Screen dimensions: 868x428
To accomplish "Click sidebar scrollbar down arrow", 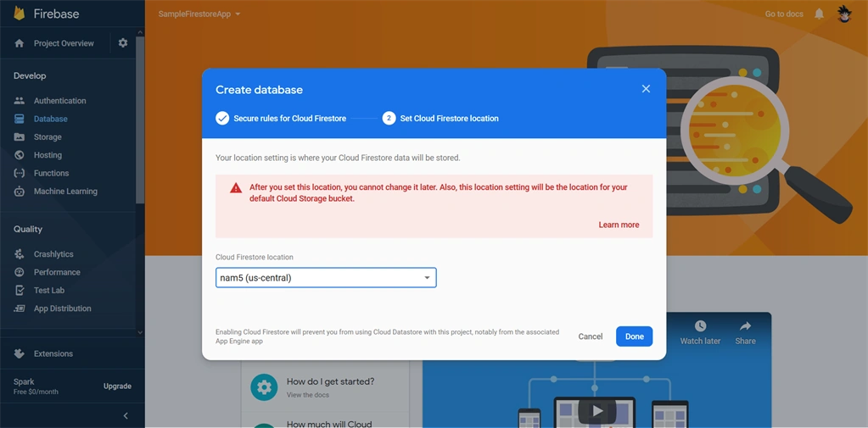I will pos(140,332).
